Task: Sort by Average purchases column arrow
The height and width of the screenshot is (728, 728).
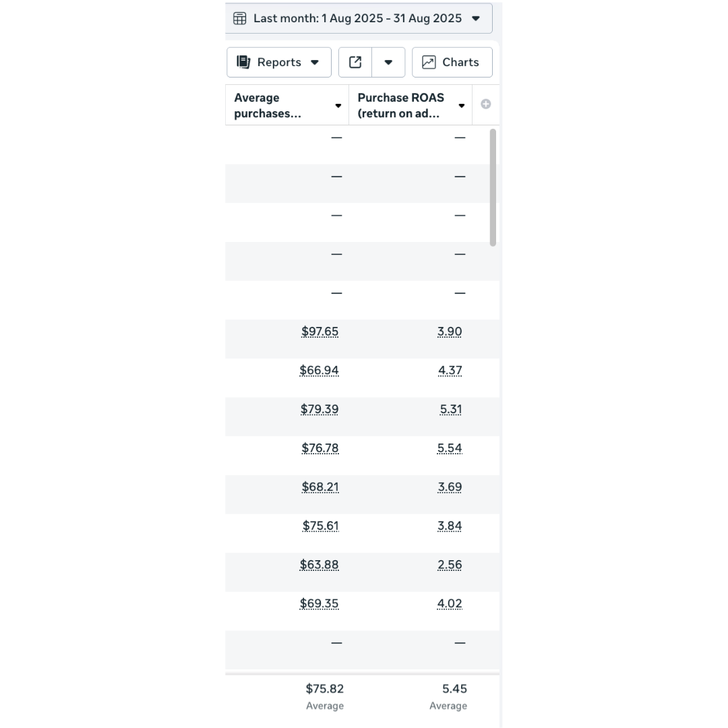Action: pos(338,106)
